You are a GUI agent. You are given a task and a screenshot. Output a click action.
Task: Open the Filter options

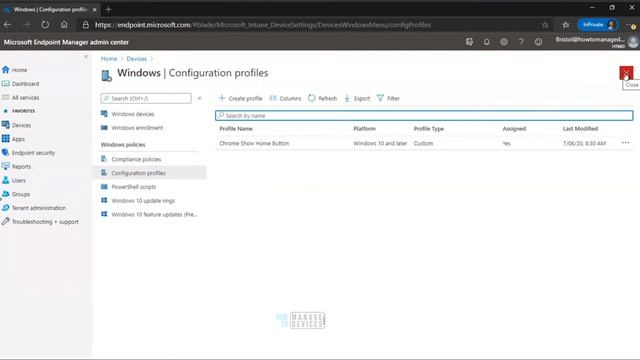388,98
